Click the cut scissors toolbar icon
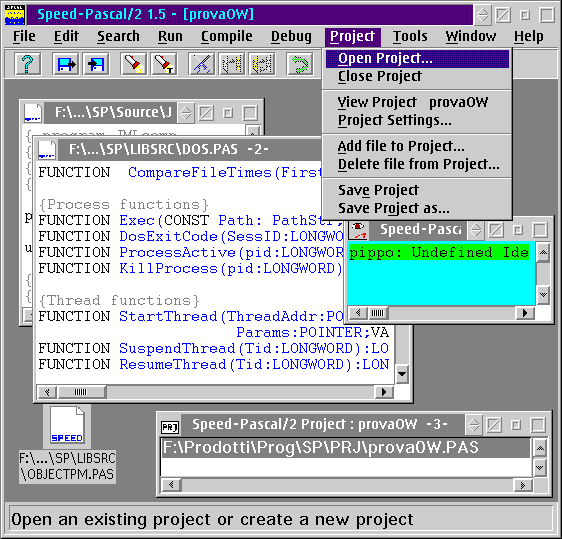Image resolution: width=562 pixels, height=539 pixels. coord(202,64)
